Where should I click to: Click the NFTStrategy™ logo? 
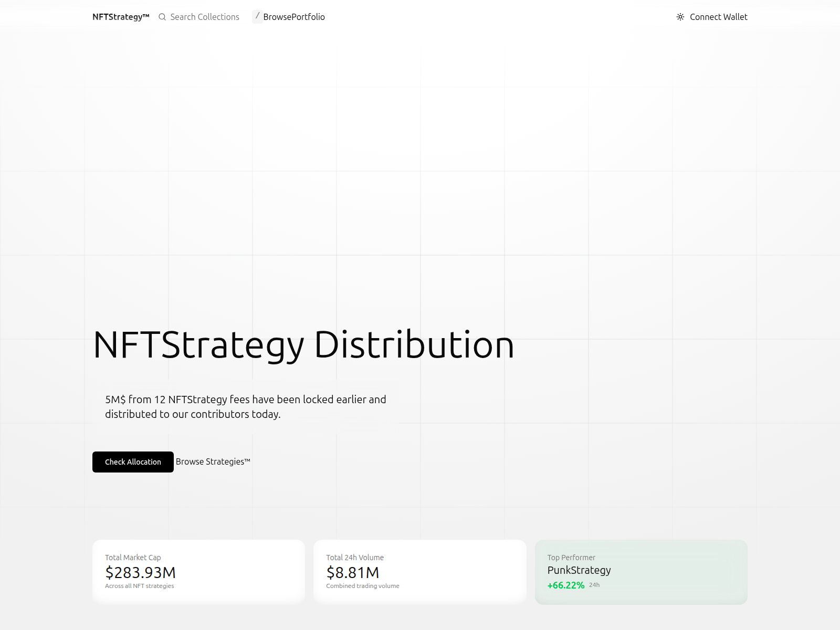[120, 16]
